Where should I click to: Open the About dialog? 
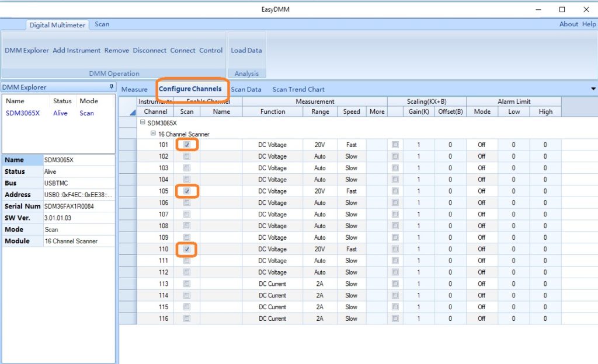click(568, 24)
